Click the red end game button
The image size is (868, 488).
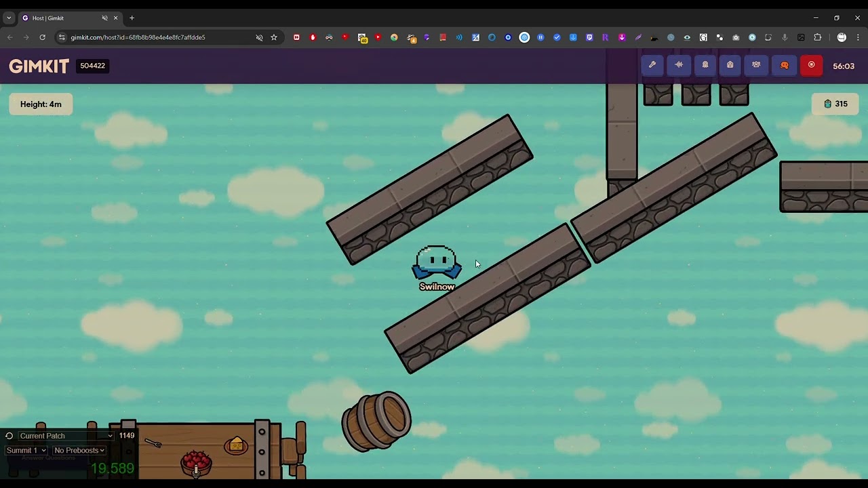[x=811, y=65]
